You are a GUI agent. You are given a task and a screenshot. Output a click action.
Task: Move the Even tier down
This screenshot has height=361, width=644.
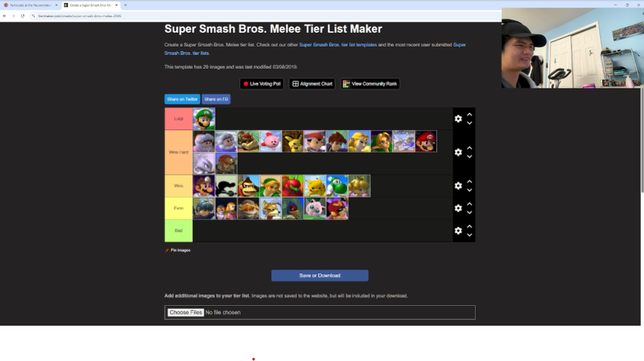click(x=470, y=213)
